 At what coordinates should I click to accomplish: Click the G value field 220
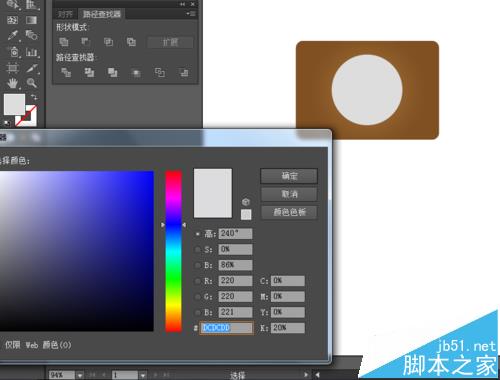click(235, 296)
